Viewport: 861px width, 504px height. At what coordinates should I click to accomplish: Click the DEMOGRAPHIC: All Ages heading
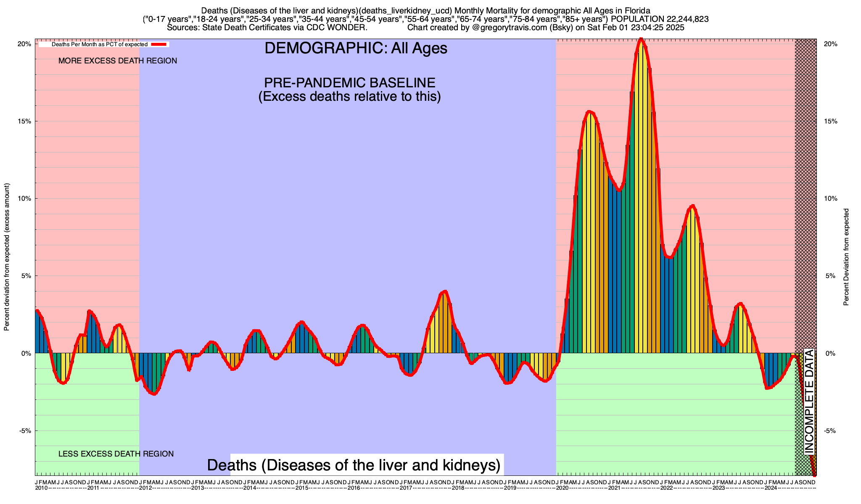pos(356,48)
